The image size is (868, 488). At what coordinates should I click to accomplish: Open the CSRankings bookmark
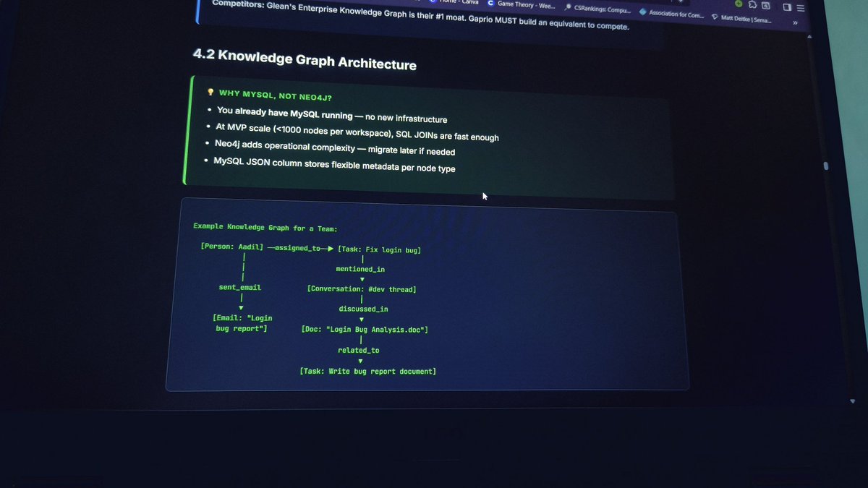[x=597, y=9]
